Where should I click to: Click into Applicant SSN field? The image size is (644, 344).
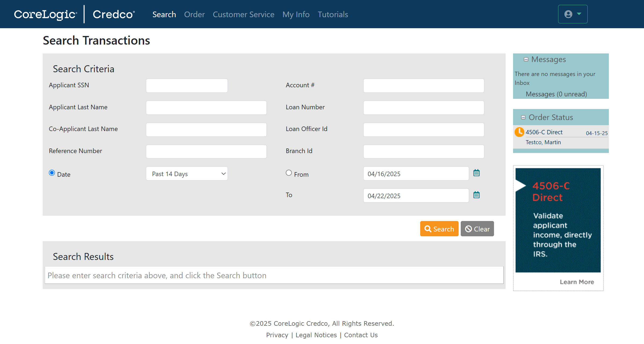pyautogui.click(x=187, y=86)
